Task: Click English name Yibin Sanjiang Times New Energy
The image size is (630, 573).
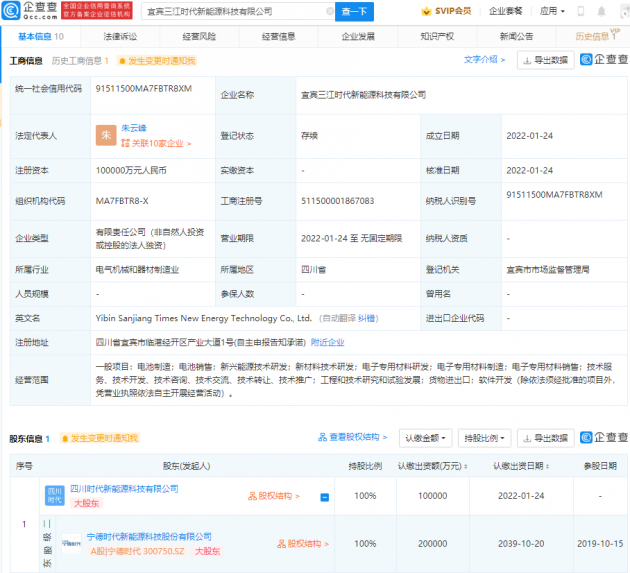Action: (x=204, y=318)
